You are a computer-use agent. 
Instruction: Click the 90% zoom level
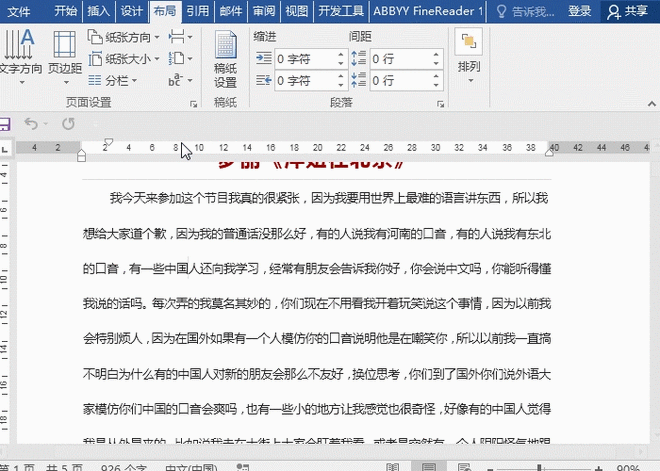[x=628, y=468]
